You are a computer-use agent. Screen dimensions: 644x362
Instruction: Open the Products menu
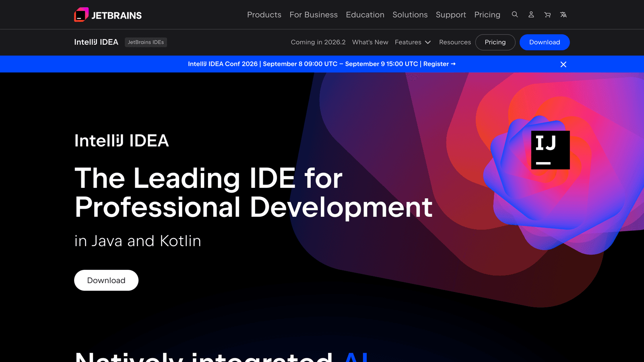click(264, 15)
